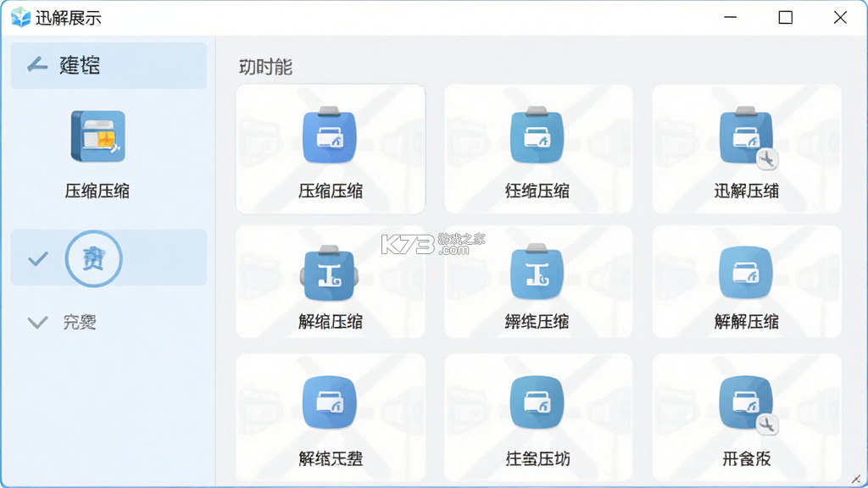Click the 压缩压缩 tile icon in the grid
The height and width of the screenshot is (488, 868).
tap(330, 135)
